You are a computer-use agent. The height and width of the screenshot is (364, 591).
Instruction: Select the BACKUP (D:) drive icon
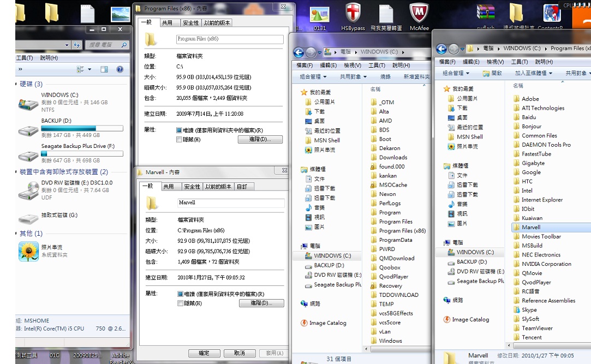click(28, 130)
